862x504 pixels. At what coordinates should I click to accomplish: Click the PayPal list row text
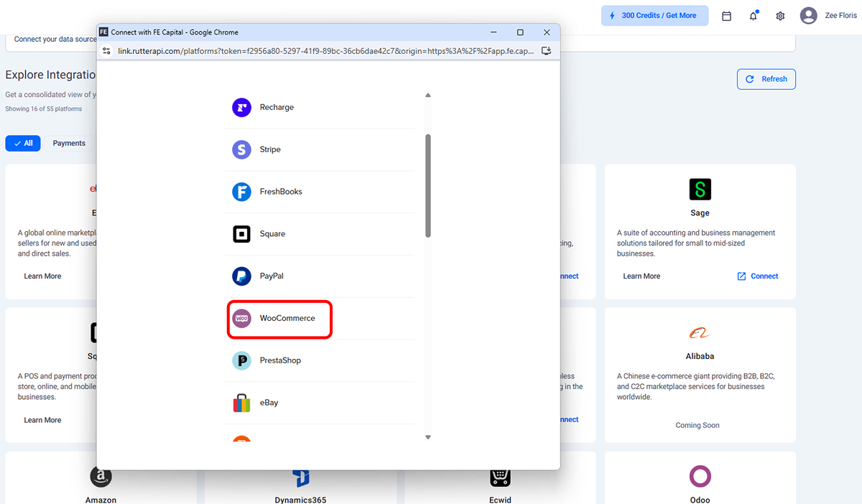pyautogui.click(x=272, y=276)
